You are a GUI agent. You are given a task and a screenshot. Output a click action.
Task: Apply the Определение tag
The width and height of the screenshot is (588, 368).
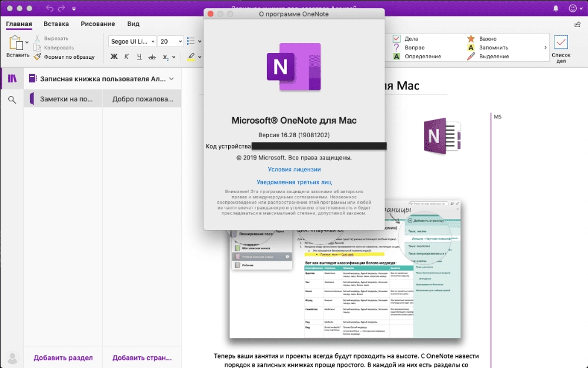tap(417, 57)
